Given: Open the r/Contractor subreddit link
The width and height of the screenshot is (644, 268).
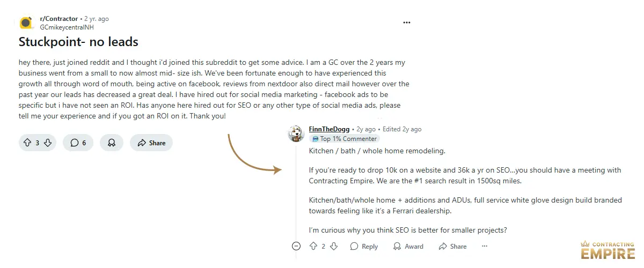Looking at the screenshot, I should click(59, 19).
